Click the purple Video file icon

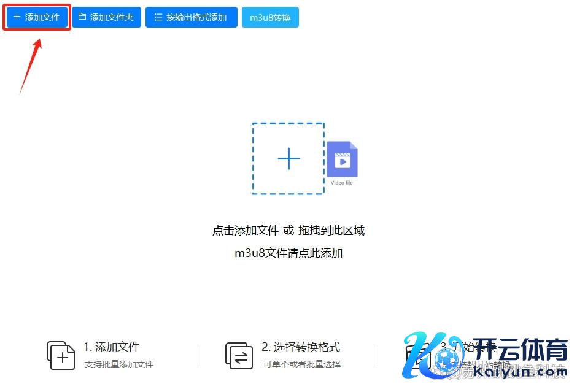342,159
